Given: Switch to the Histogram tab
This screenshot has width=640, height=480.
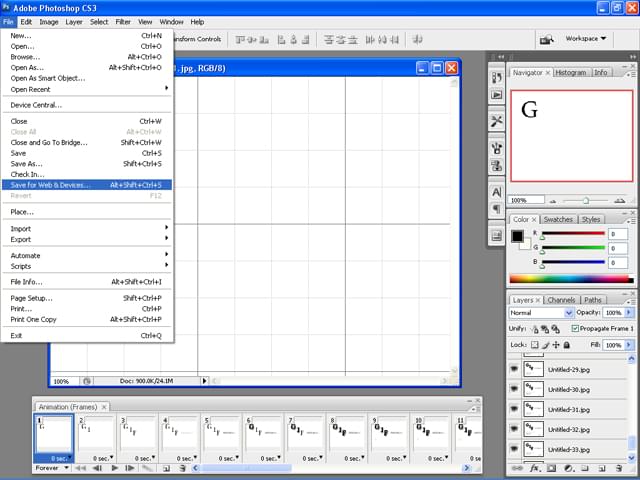Looking at the screenshot, I should [x=571, y=73].
